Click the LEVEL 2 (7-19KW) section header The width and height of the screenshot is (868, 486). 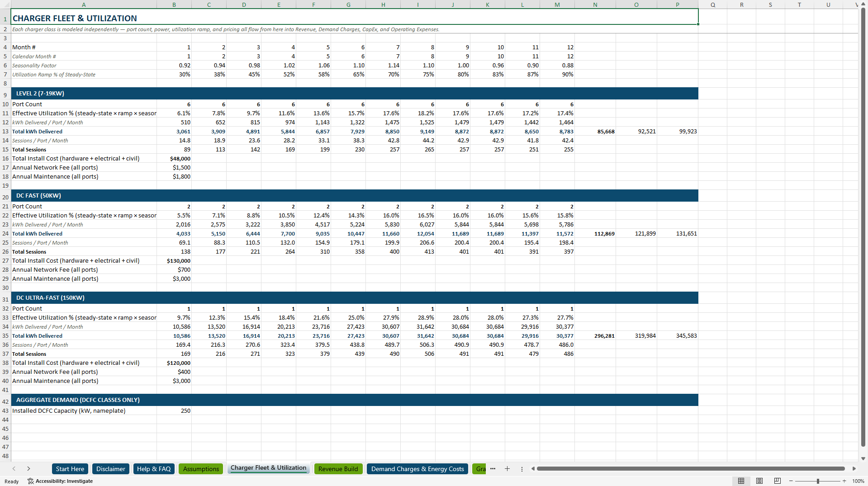pyautogui.click(x=355, y=94)
